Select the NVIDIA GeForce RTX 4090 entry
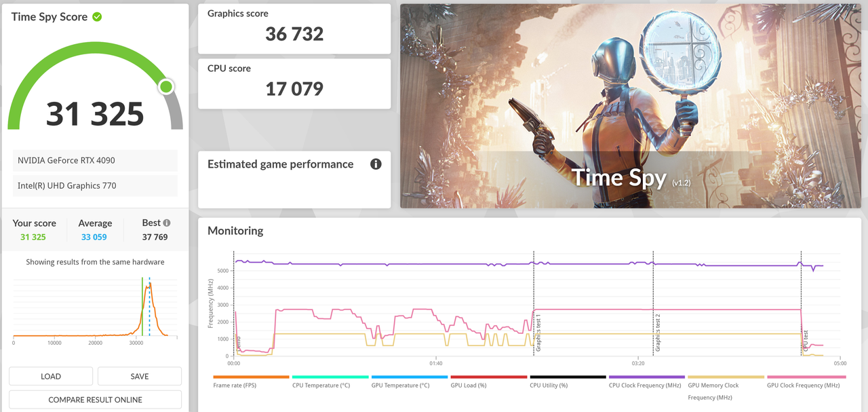 click(x=95, y=160)
